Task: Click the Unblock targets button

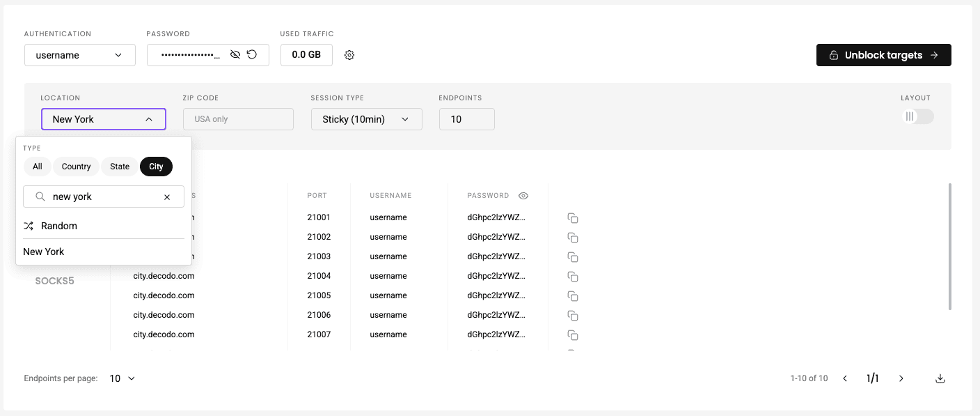Action: click(884, 55)
